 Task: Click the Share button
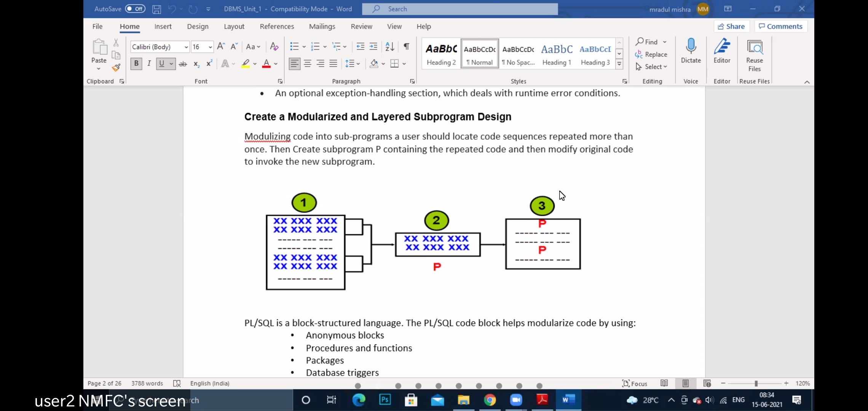pyautogui.click(x=731, y=26)
